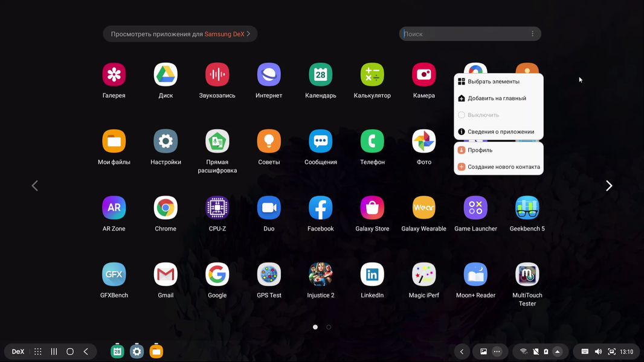
Task: Open the Gallery app (Галерея)
Action: pyautogui.click(x=114, y=75)
